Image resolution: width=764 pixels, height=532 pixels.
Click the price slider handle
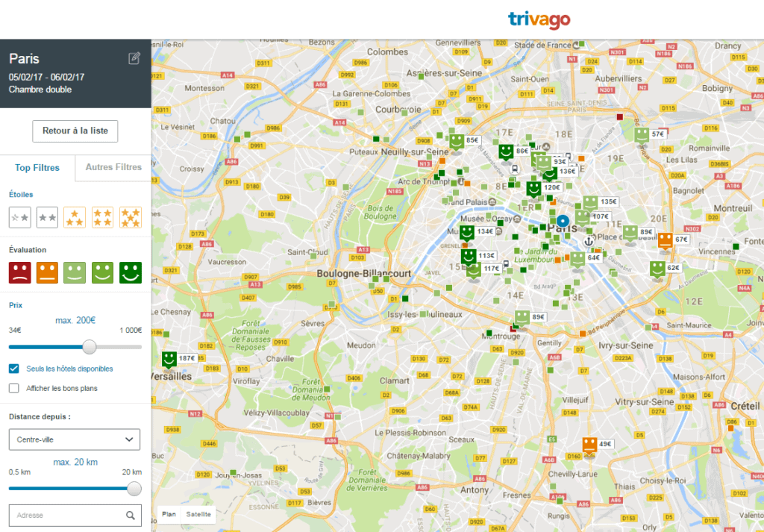click(x=90, y=347)
